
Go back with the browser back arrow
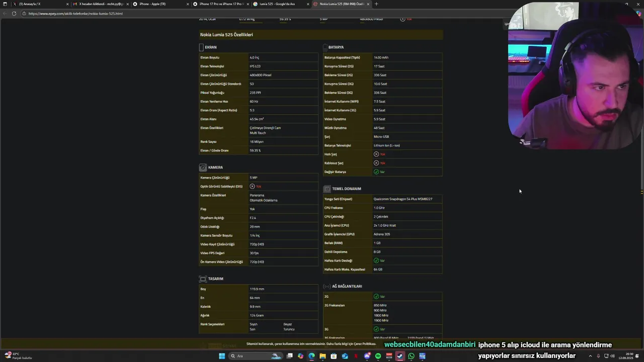pos(6,14)
